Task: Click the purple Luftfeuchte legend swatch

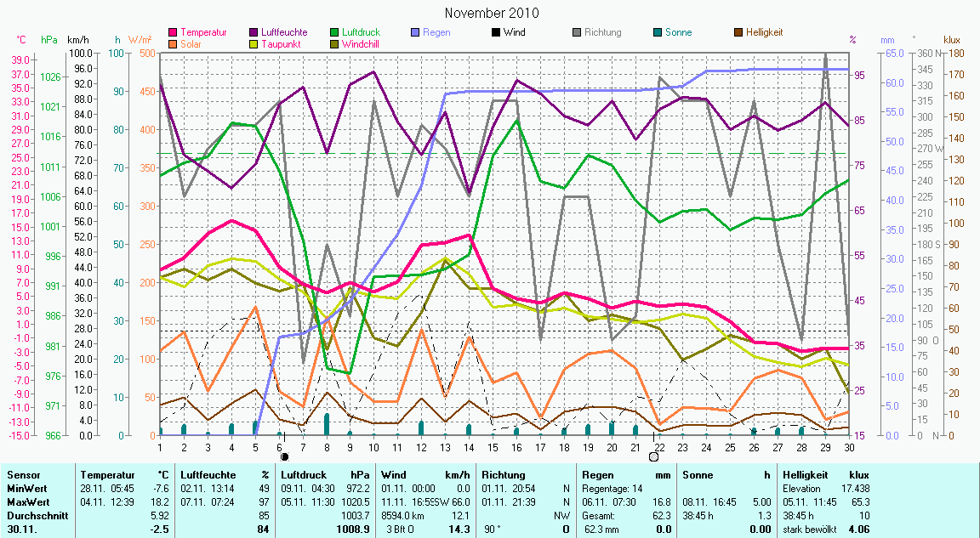Action: [x=254, y=33]
